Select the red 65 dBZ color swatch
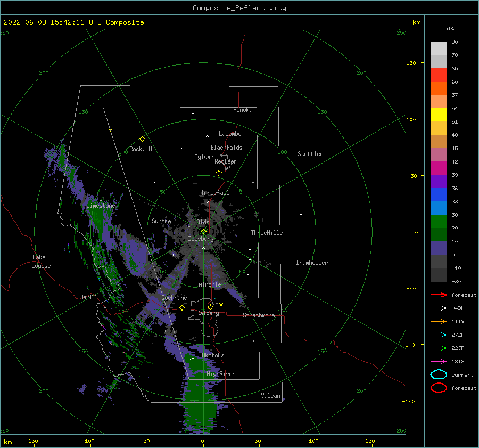 tap(439, 75)
